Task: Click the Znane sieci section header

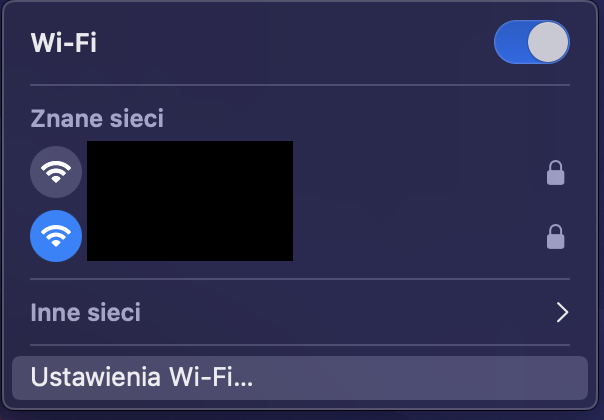Action: (x=97, y=118)
